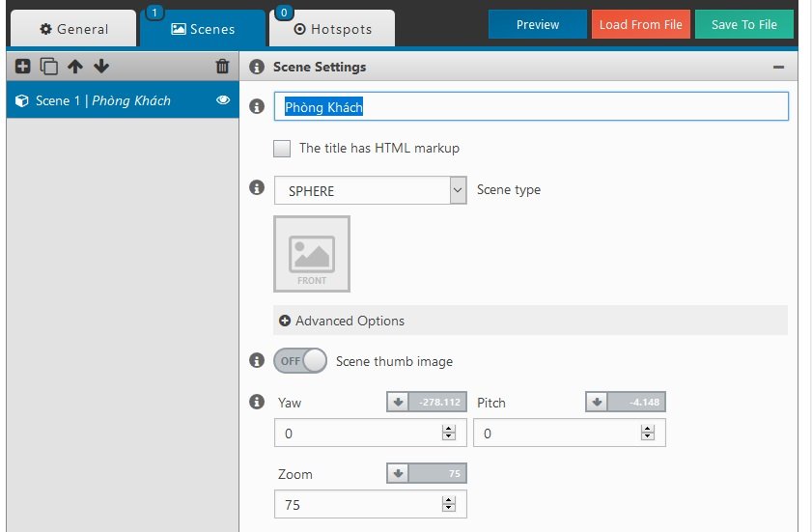This screenshot has height=532, width=812.
Task: Turn on the Scene thumb image switch
Action: pyautogui.click(x=300, y=361)
